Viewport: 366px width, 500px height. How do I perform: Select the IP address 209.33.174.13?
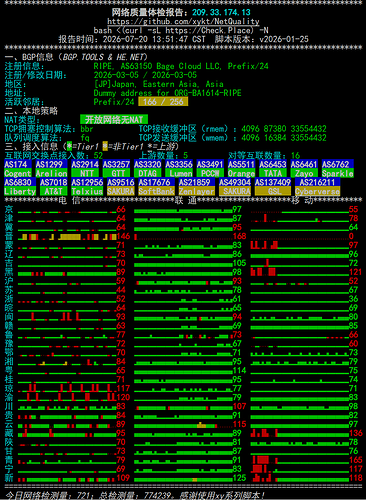221,12
